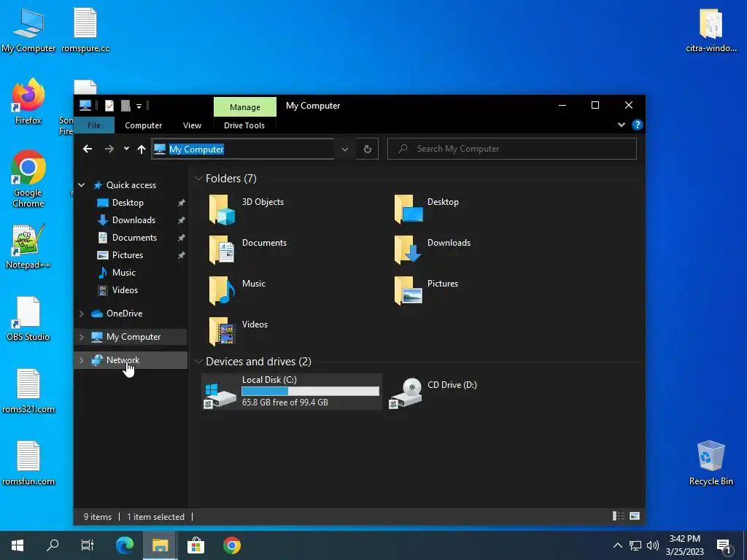This screenshot has height=560, width=747.
Task: Click the Manage contextual tab
Action: click(245, 107)
